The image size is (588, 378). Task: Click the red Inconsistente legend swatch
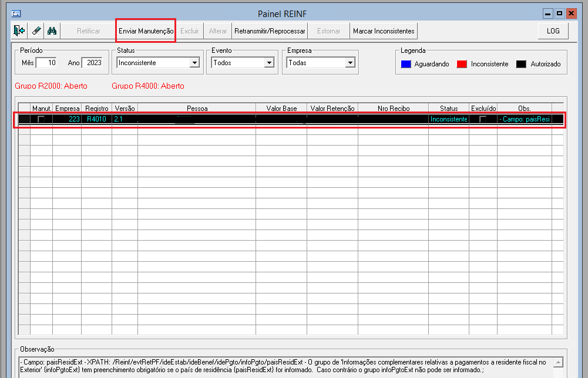pyautogui.click(x=462, y=64)
